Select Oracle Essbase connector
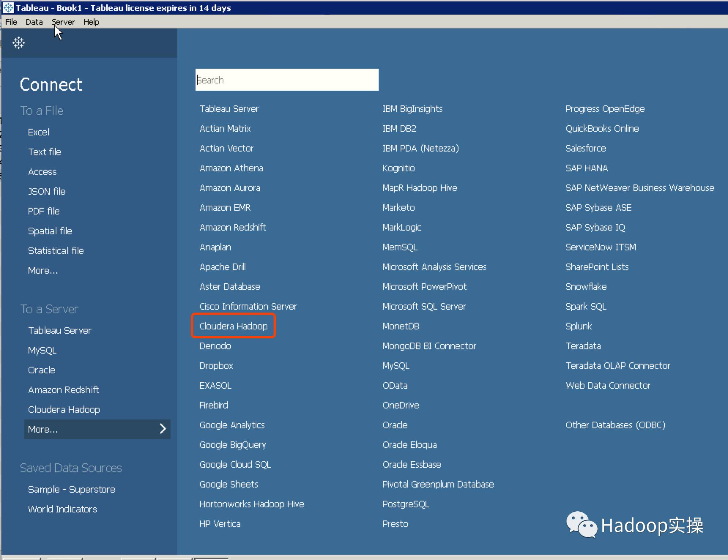The height and width of the screenshot is (560, 728). click(x=412, y=464)
